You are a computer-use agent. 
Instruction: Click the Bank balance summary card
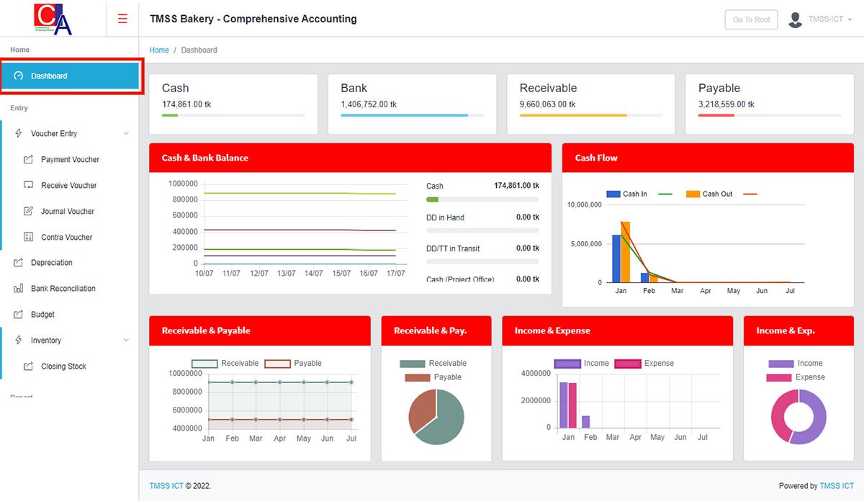412,104
